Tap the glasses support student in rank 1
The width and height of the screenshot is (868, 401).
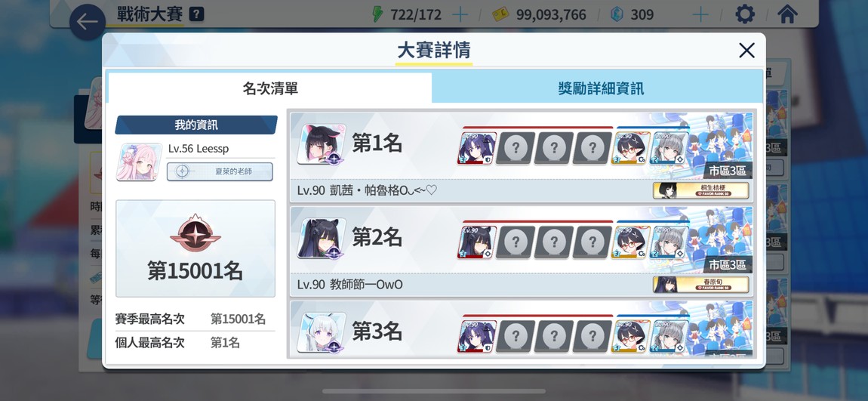(630, 148)
